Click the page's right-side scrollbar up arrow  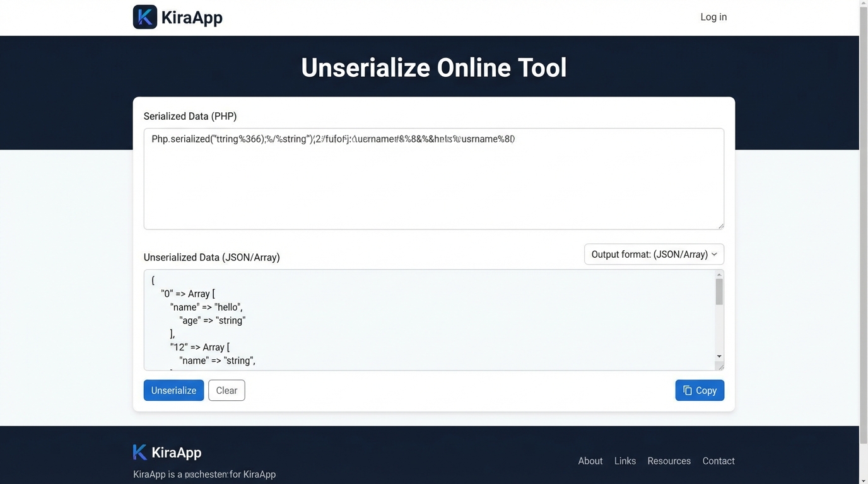[864, 4]
